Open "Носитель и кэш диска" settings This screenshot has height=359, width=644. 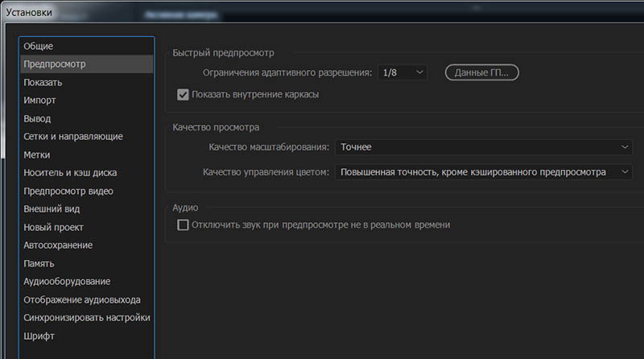pyautogui.click(x=71, y=172)
